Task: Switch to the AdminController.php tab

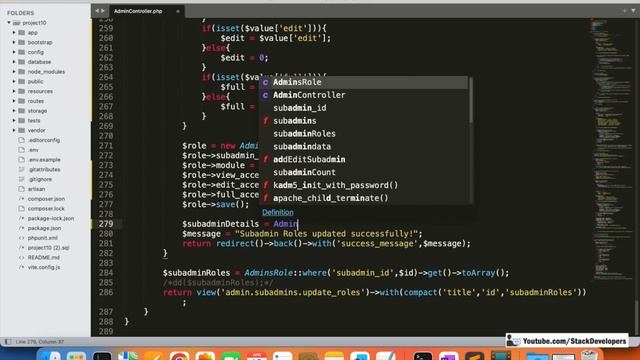Action: [138, 11]
